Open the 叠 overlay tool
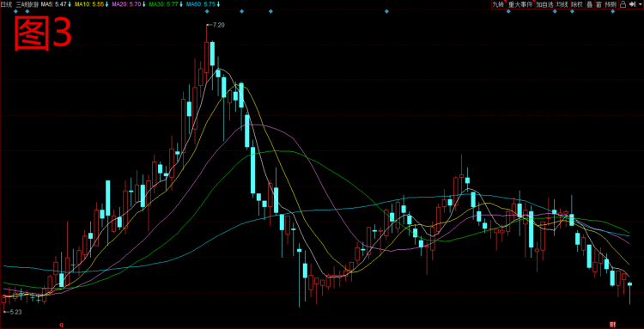Image resolution: width=644 pixels, height=329 pixels. coord(590,4)
